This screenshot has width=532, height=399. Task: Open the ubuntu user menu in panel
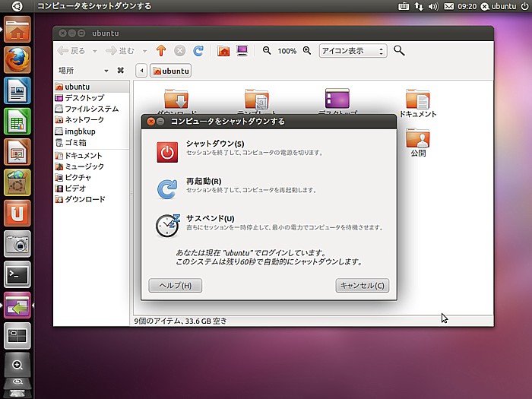coord(499,6)
